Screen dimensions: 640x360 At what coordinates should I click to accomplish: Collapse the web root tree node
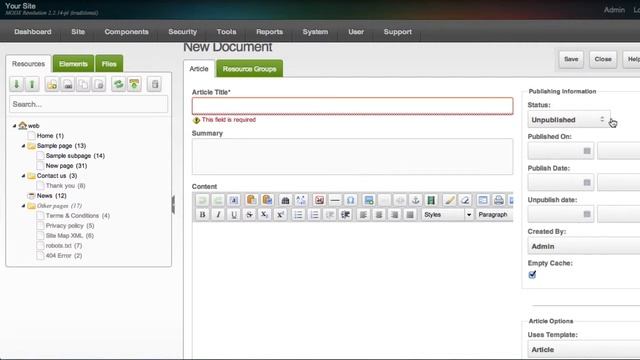tap(14, 126)
